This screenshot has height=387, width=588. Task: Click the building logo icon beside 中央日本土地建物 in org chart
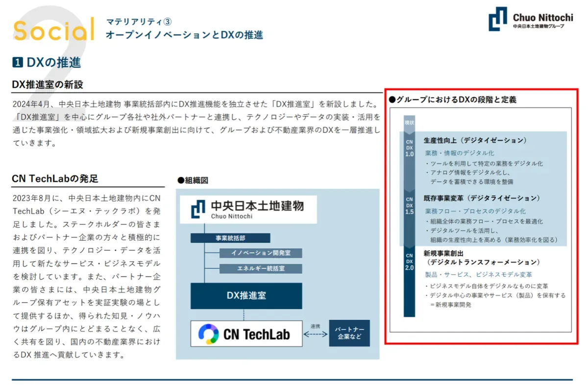point(197,208)
